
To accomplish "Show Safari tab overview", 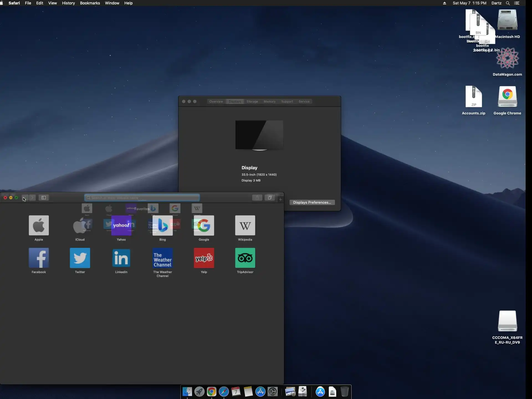I will 270,198.
